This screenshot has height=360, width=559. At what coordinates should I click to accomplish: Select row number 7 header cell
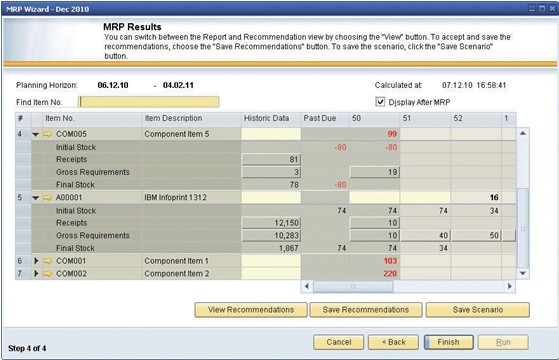click(23, 273)
